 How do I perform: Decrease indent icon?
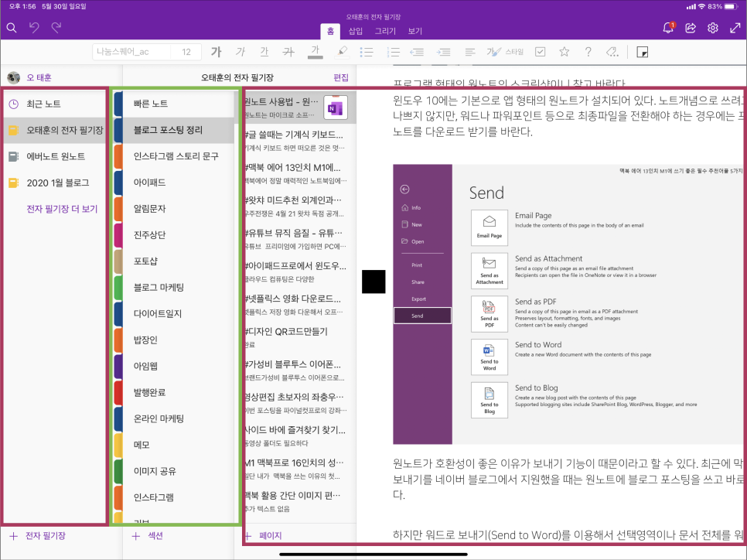coord(417,52)
